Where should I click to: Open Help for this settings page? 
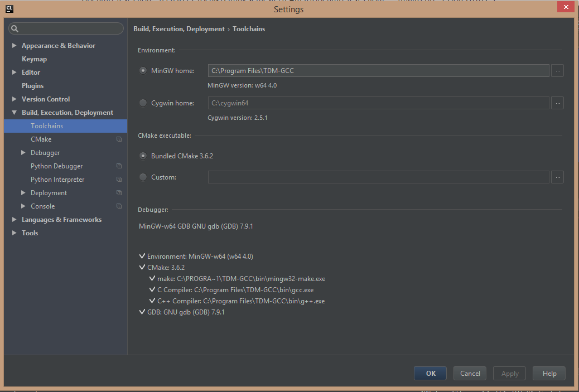[549, 373]
